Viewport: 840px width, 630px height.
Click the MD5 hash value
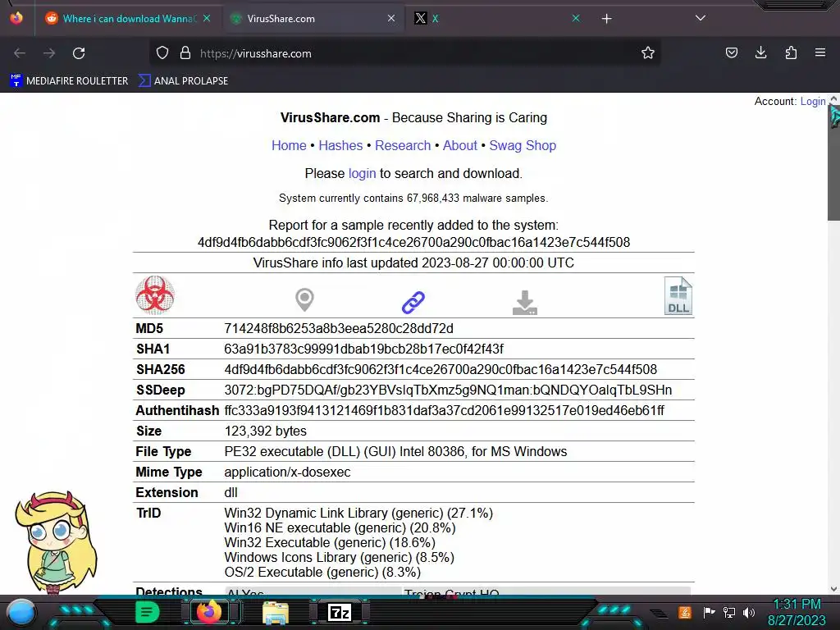[x=339, y=328]
